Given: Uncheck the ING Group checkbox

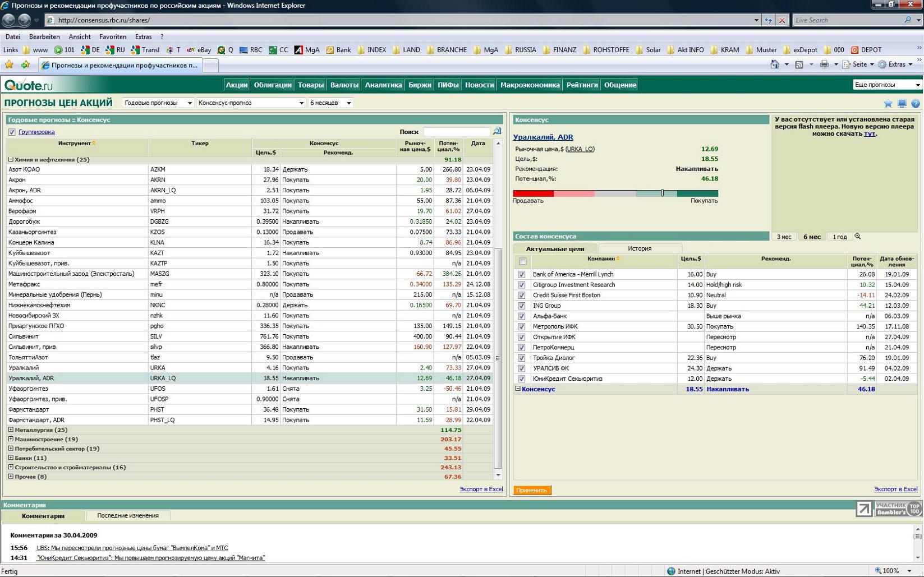Looking at the screenshot, I should coord(522,306).
